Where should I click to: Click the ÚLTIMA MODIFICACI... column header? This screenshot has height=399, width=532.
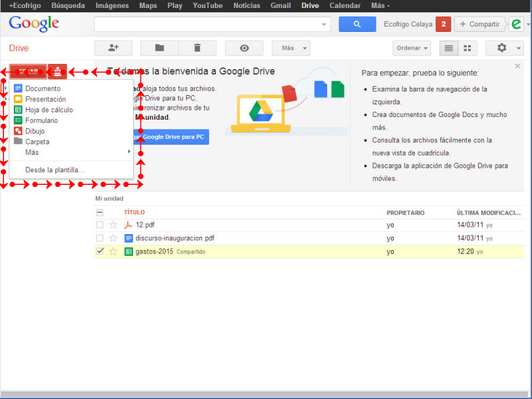pos(489,213)
